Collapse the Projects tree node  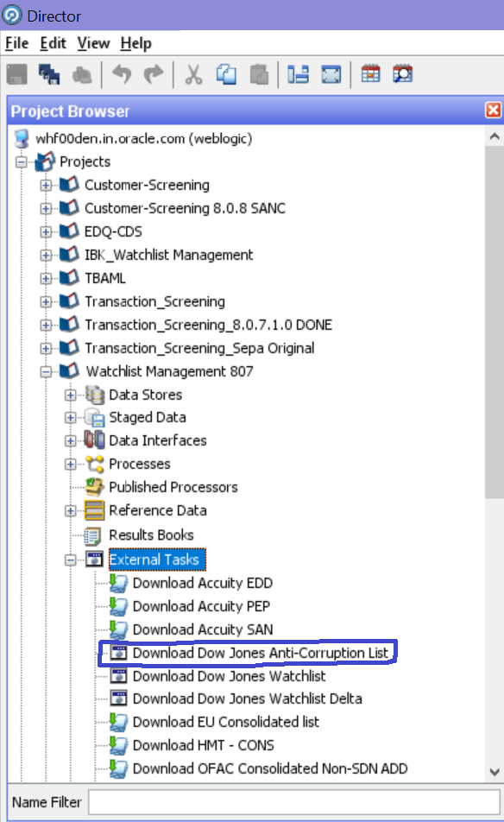pos(22,162)
